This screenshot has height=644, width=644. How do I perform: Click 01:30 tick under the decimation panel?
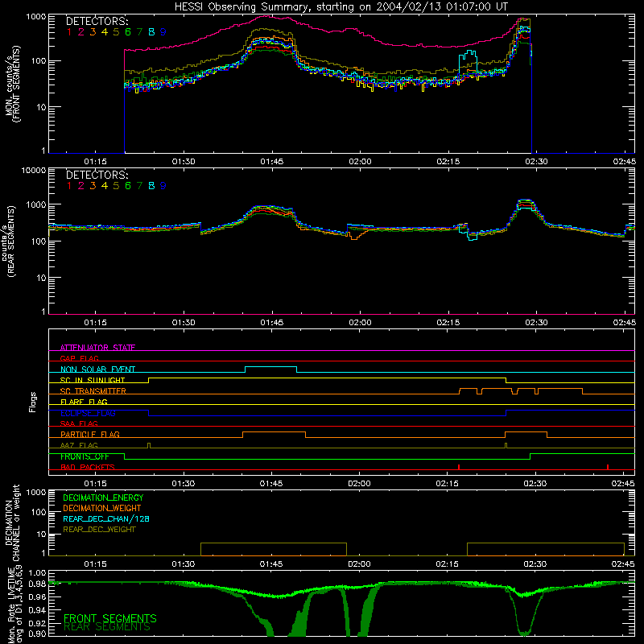(x=184, y=564)
